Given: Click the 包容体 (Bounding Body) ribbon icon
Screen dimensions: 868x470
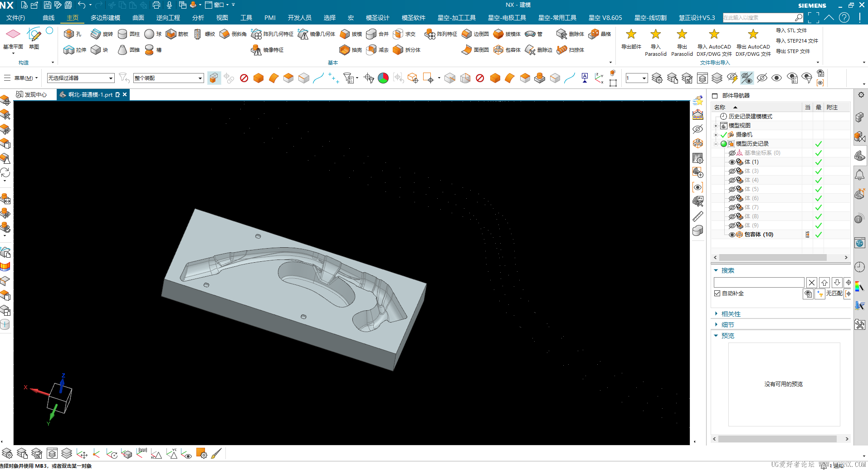Looking at the screenshot, I should [x=498, y=50].
